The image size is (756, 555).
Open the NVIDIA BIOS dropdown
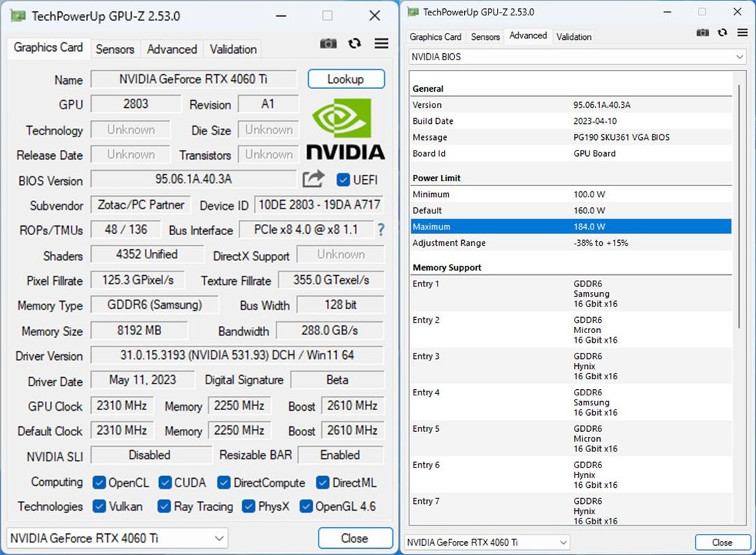[x=577, y=57]
